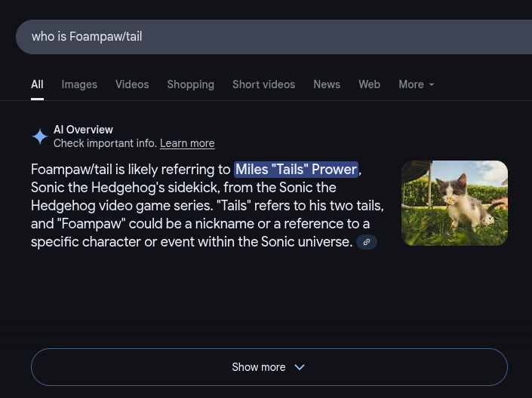Go to the Shopping tab
The image size is (532, 398).
coord(191,84)
